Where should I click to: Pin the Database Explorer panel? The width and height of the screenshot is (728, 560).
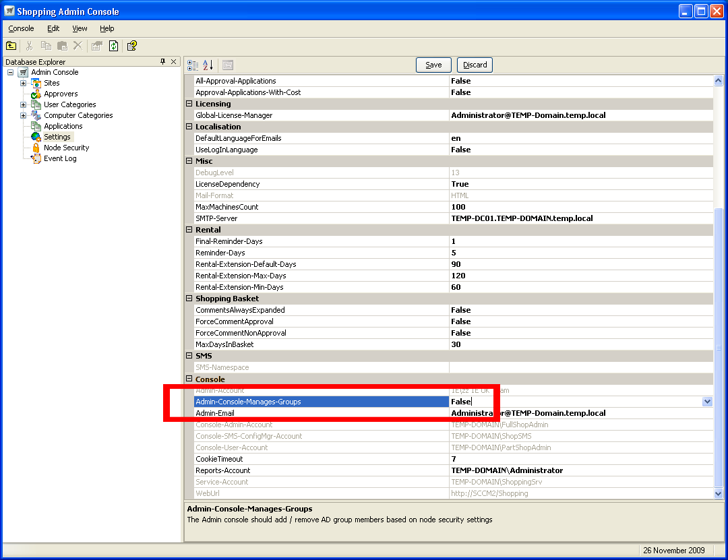(162, 61)
